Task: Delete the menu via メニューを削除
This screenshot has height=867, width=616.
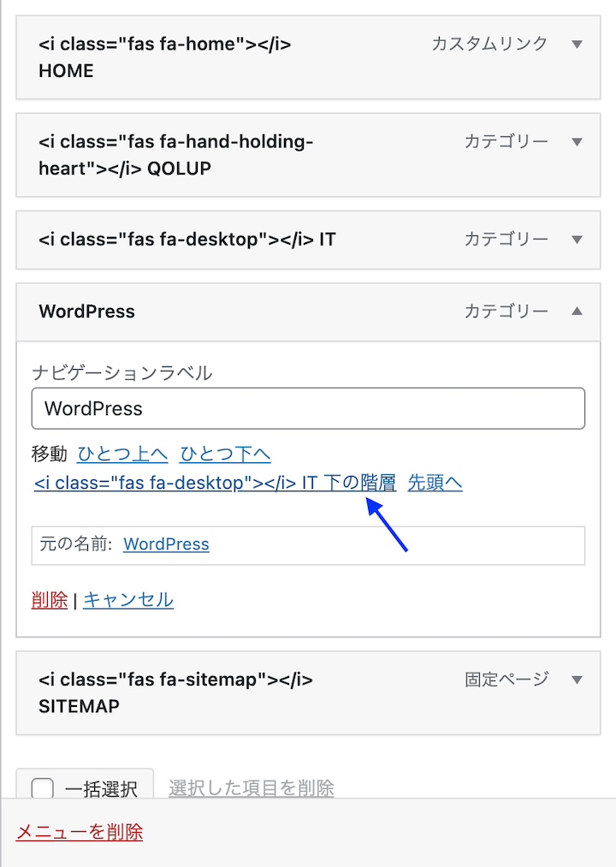Action: coord(80,831)
